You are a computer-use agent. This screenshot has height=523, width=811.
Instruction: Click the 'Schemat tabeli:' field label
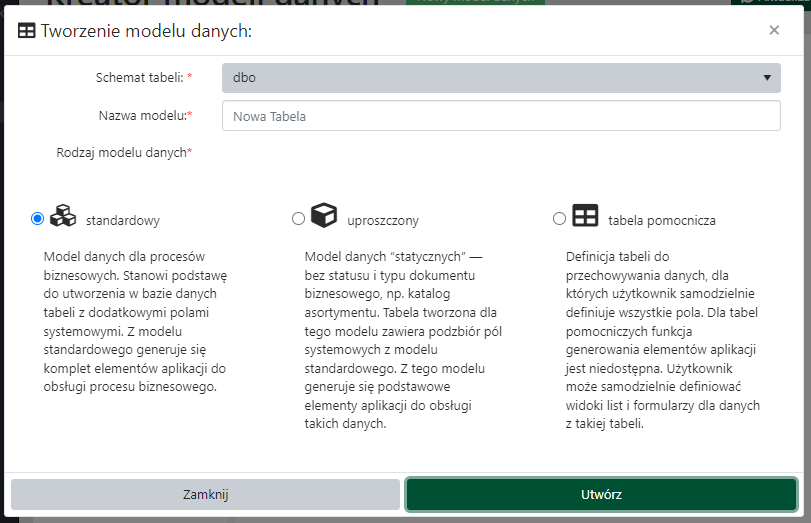point(140,78)
